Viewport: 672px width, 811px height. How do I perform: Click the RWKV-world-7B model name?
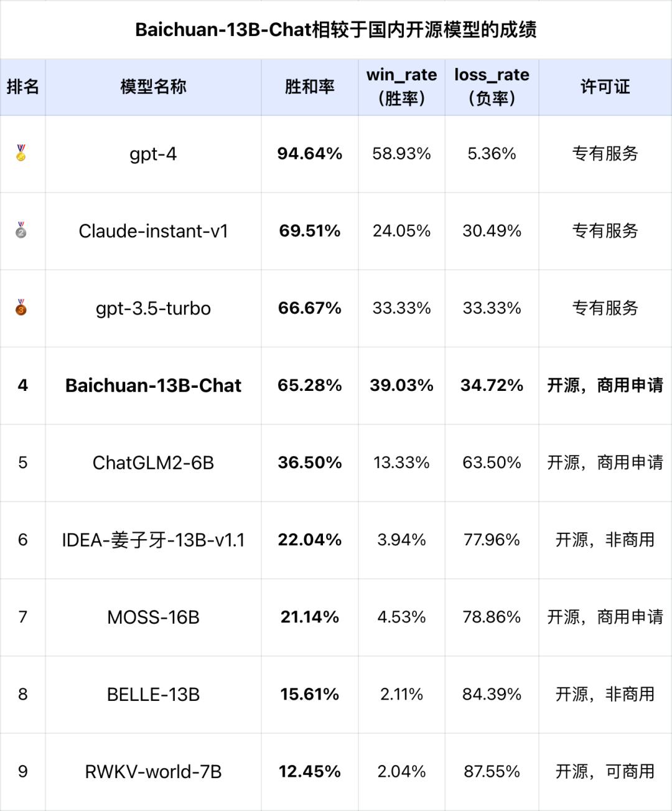(153, 771)
